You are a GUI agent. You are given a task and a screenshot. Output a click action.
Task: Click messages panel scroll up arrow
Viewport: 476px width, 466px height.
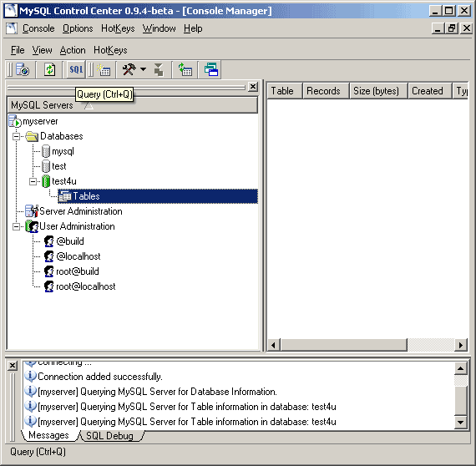[460, 368]
